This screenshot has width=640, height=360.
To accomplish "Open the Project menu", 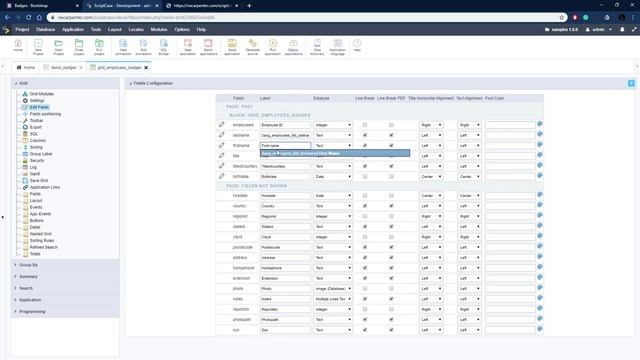I will pos(22,29).
